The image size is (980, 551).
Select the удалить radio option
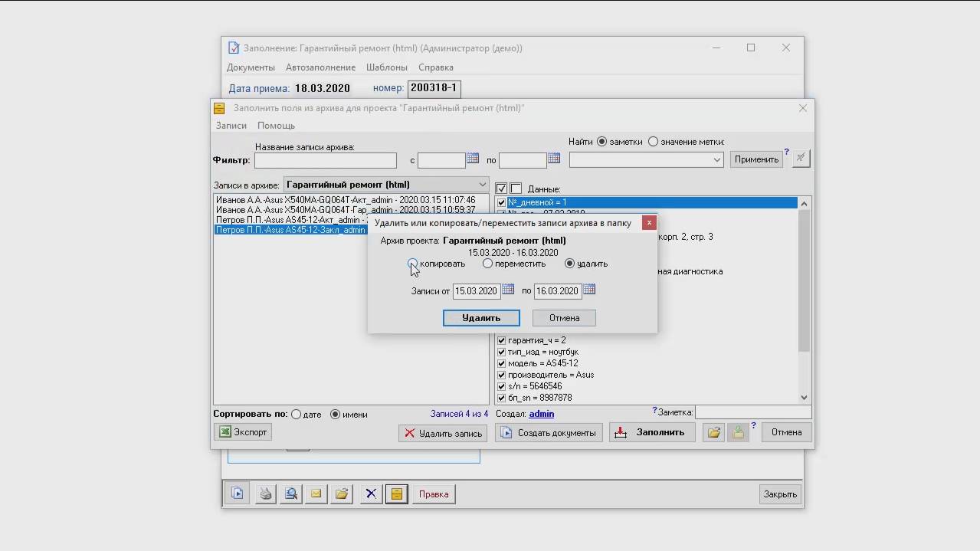coord(569,264)
